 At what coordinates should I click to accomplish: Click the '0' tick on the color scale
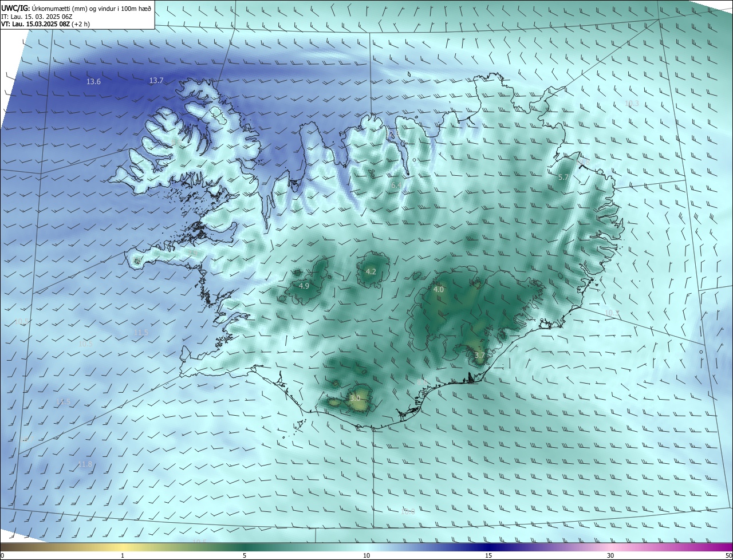pyautogui.click(x=2, y=555)
